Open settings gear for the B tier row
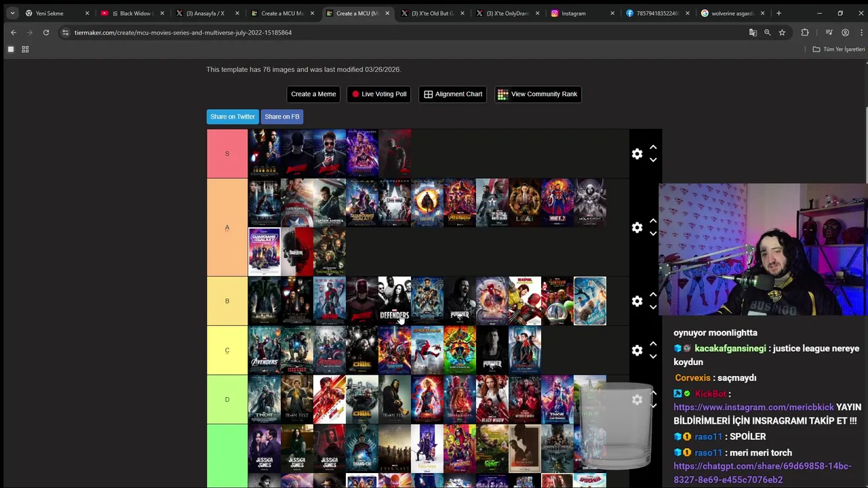The height and width of the screenshot is (488, 868). tap(637, 301)
